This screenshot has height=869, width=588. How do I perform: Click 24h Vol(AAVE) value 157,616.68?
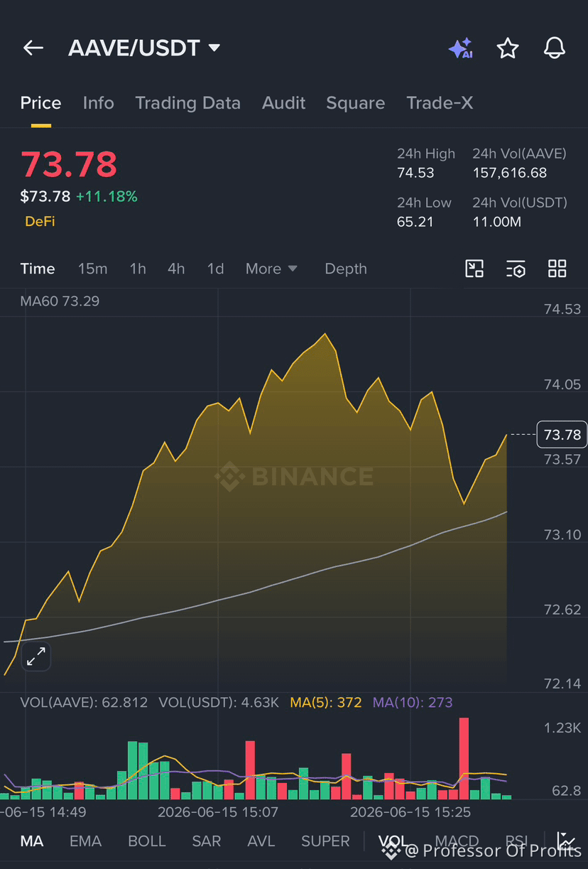click(x=510, y=173)
